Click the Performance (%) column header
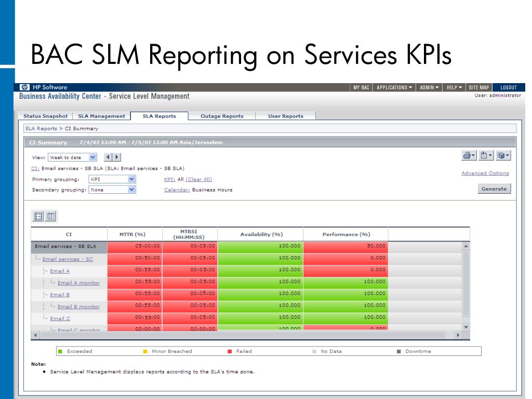The image size is (532, 399). [345, 234]
